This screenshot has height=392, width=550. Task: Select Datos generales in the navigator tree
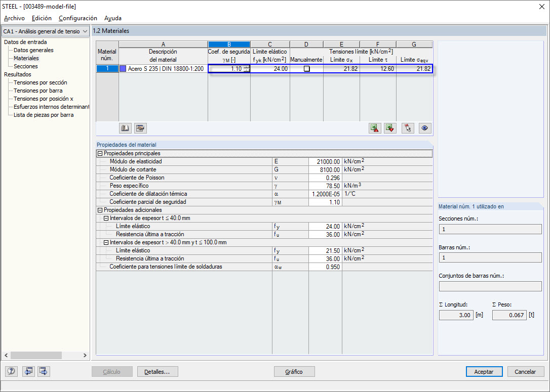33,50
